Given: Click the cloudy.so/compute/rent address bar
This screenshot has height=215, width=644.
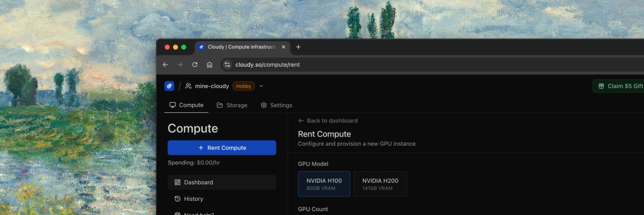Looking at the screenshot, I should [431, 64].
